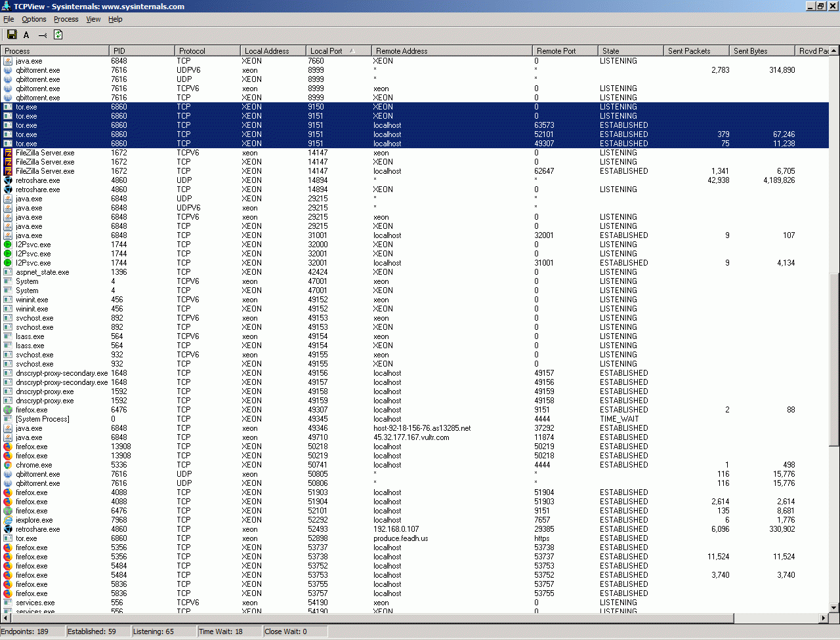The height and width of the screenshot is (640, 840).
Task: Click the FileZilla Server.exe icon in the remote port 62647 row
Action: 8,171
